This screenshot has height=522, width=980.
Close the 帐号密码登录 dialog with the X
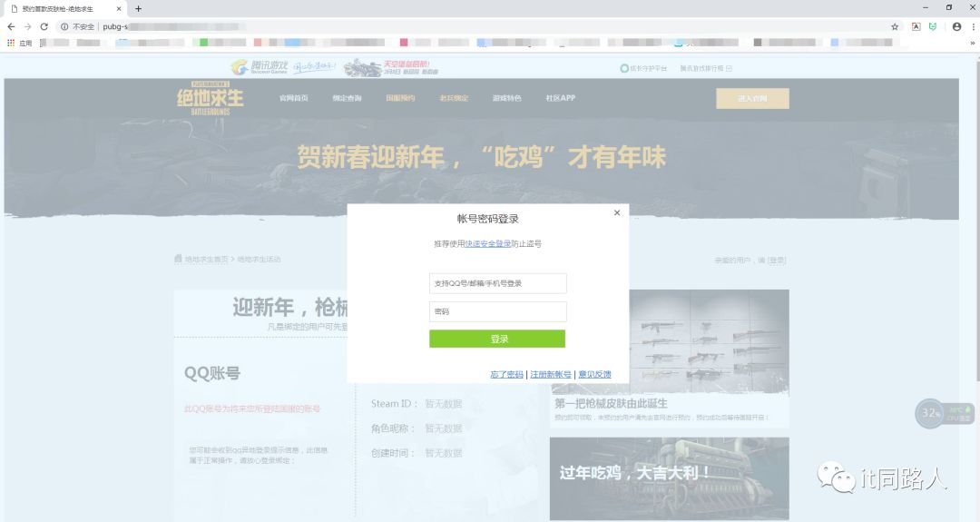(617, 212)
